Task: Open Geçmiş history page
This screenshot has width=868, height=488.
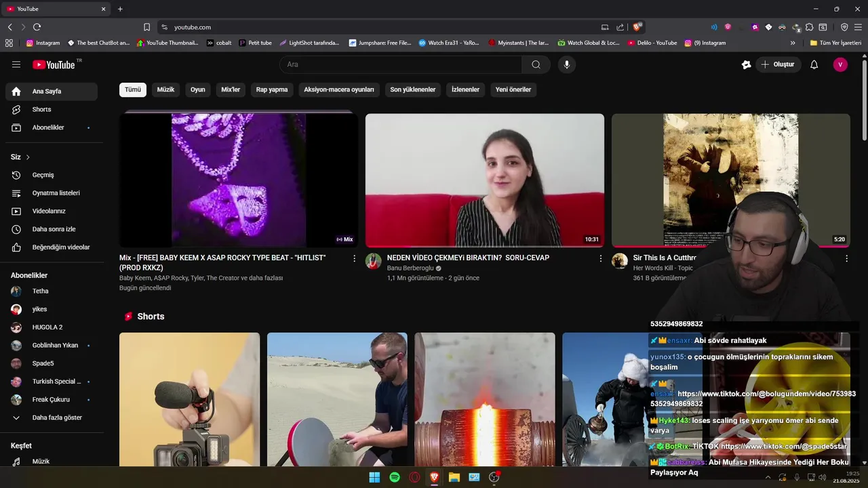Action: 52,175
